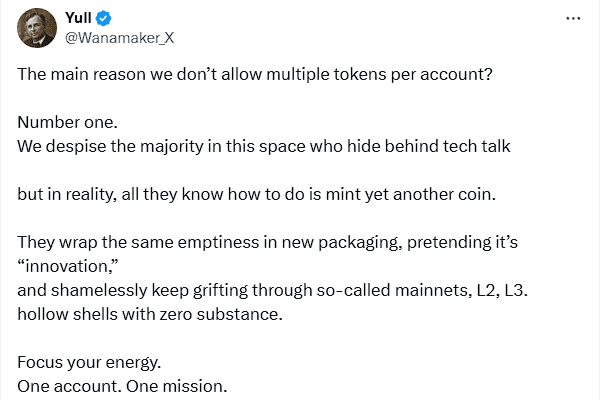Open the @Wanamaker_X handle link
The height and width of the screenshot is (400, 600).
click(x=119, y=38)
